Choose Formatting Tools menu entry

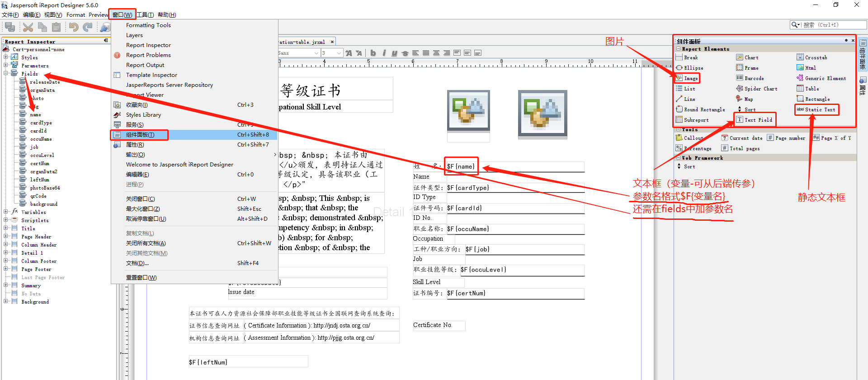pos(148,25)
